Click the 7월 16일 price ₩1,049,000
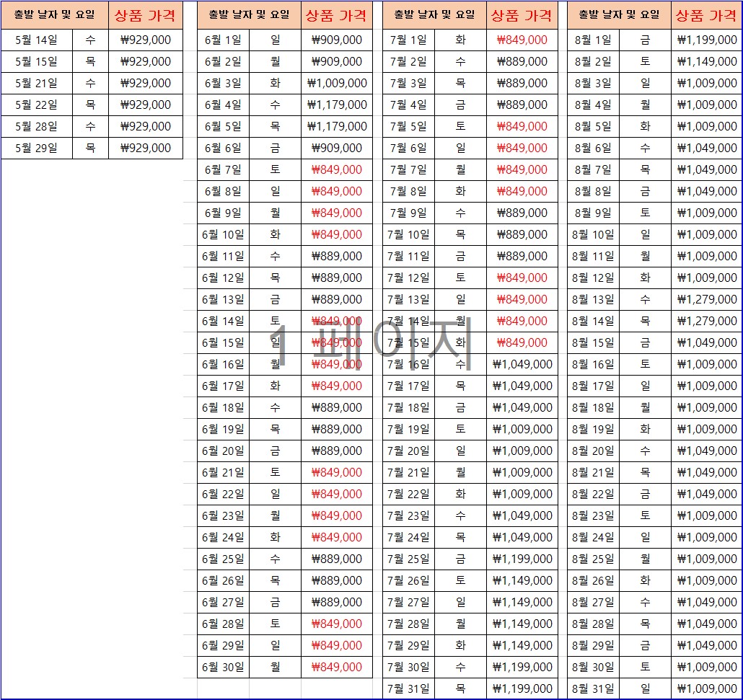Screen dimensions: 743x700 (x=522, y=364)
